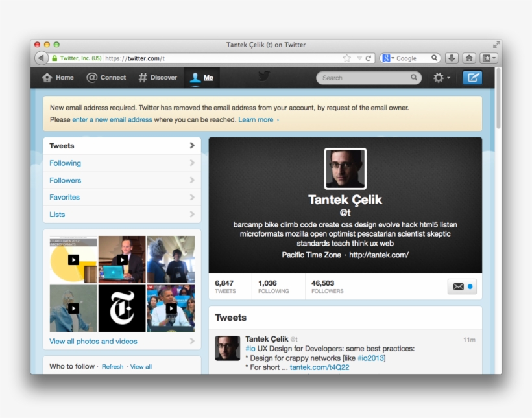This screenshot has height=418, width=532.
Task: Open the bookmarks menu button
Action: click(x=489, y=58)
